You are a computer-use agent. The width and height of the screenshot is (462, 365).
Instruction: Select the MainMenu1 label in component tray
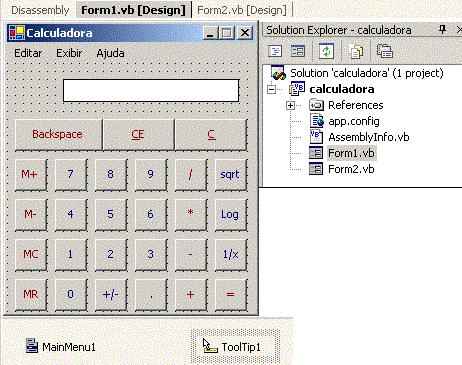coord(69,347)
